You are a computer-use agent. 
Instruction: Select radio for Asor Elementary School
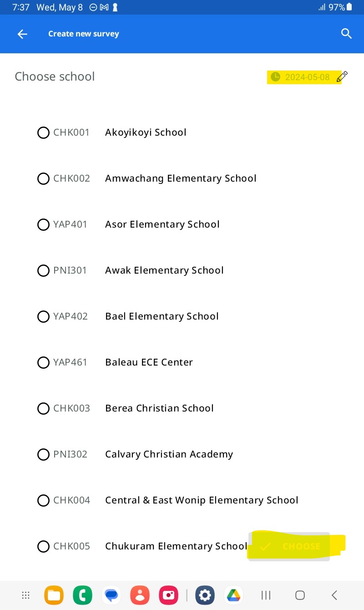pos(43,225)
